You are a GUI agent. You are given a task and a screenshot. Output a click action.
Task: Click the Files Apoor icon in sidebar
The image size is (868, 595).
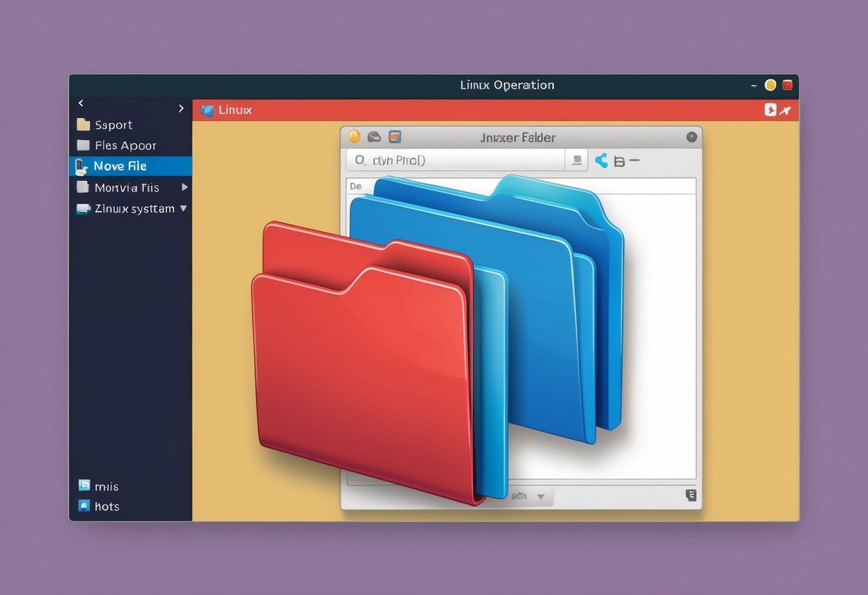point(82,144)
